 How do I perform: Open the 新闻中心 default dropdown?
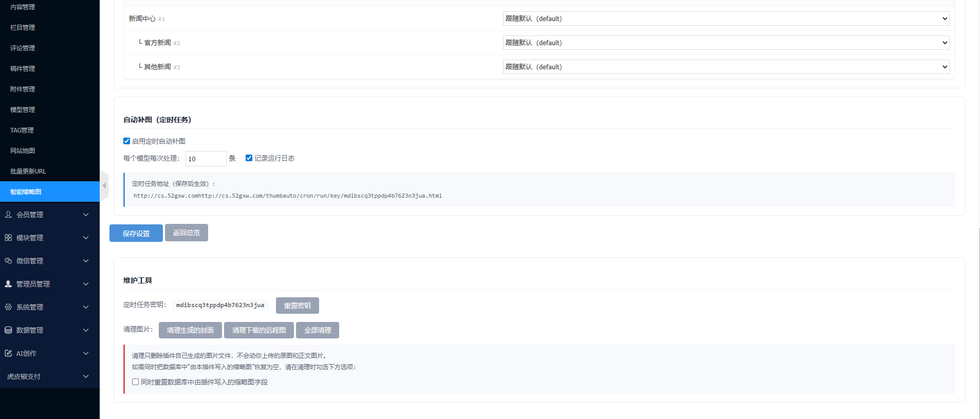click(726, 18)
